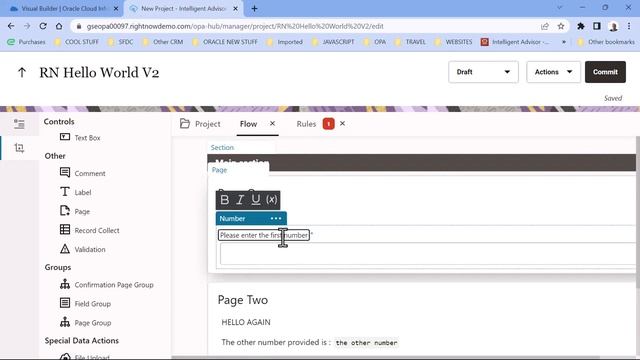Viewport: 640px width, 360px height.
Task: Close the Flow tab
Action: coord(272,123)
